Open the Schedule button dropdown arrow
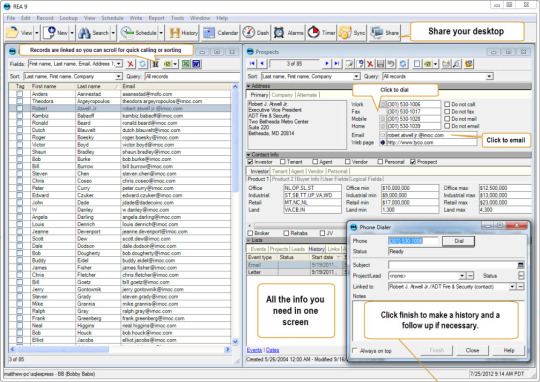The image size is (540, 382). pyautogui.click(x=161, y=33)
